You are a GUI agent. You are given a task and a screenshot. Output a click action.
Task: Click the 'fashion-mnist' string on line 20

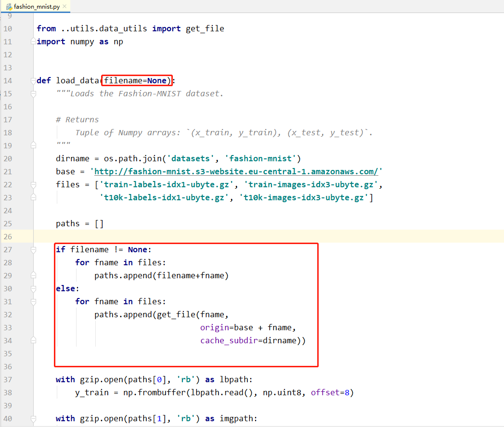click(x=260, y=158)
